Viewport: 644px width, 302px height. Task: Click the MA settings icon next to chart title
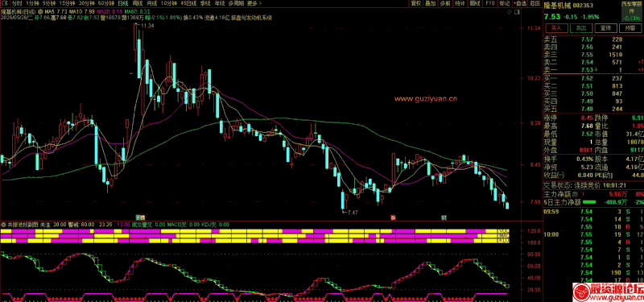coord(40,12)
